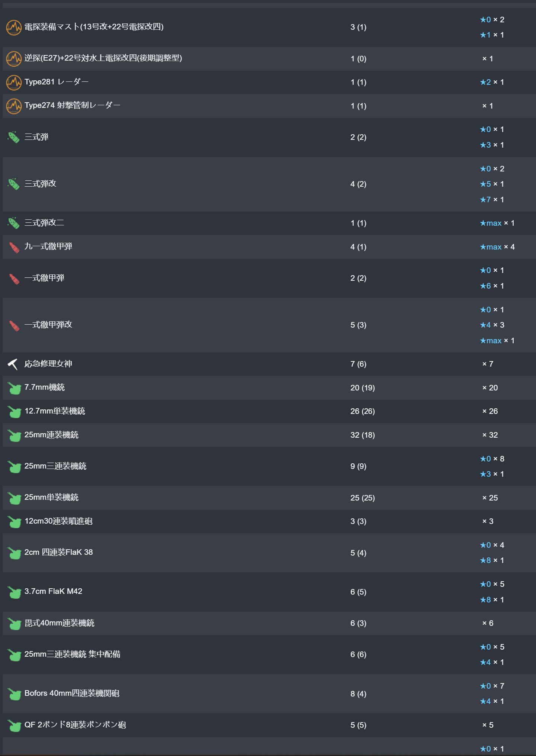536x756 pixels.
Task: Click gun icon beside Bofors 40mm四連装機関砲
Action: (14, 694)
